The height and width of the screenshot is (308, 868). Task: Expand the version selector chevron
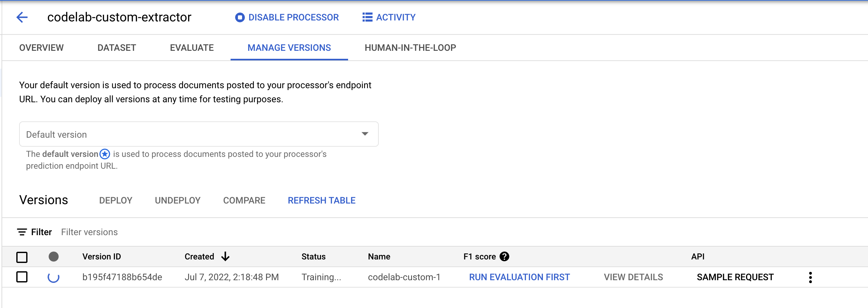click(x=365, y=134)
